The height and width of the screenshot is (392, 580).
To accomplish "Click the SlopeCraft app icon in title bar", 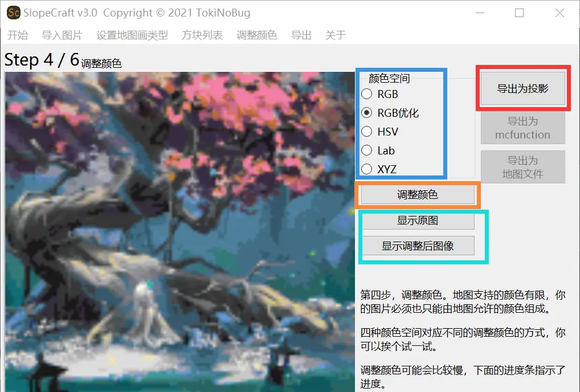I will pyautogui.click(x=14, y=13).
